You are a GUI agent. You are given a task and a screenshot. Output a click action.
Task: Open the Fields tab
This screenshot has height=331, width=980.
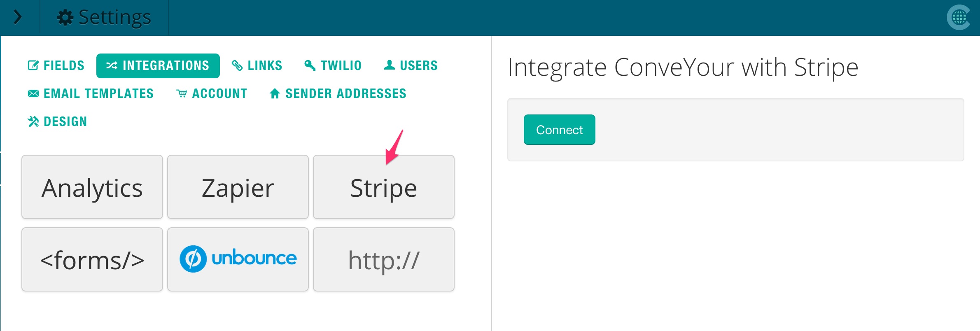56,65
